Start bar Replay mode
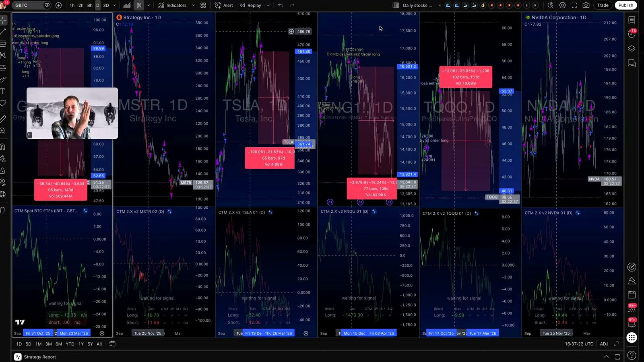644x362 pixels. [x=250, y=5]
